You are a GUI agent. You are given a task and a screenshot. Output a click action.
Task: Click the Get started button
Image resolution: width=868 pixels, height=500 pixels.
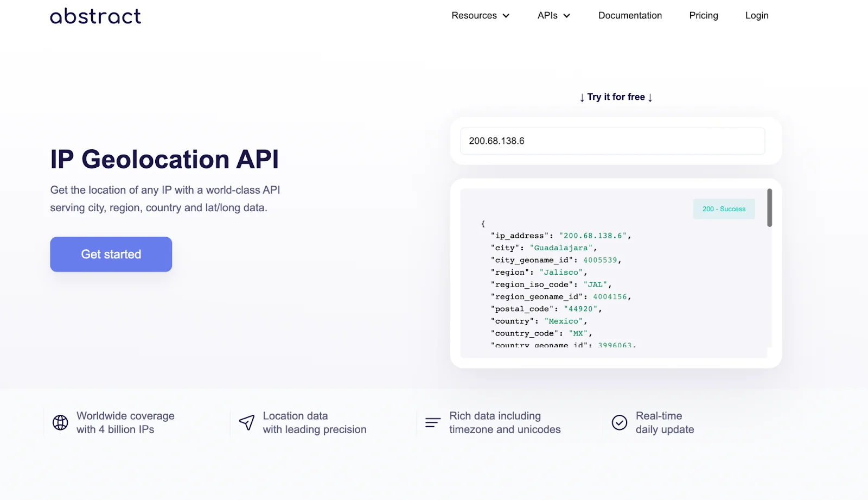coord(111,254)
